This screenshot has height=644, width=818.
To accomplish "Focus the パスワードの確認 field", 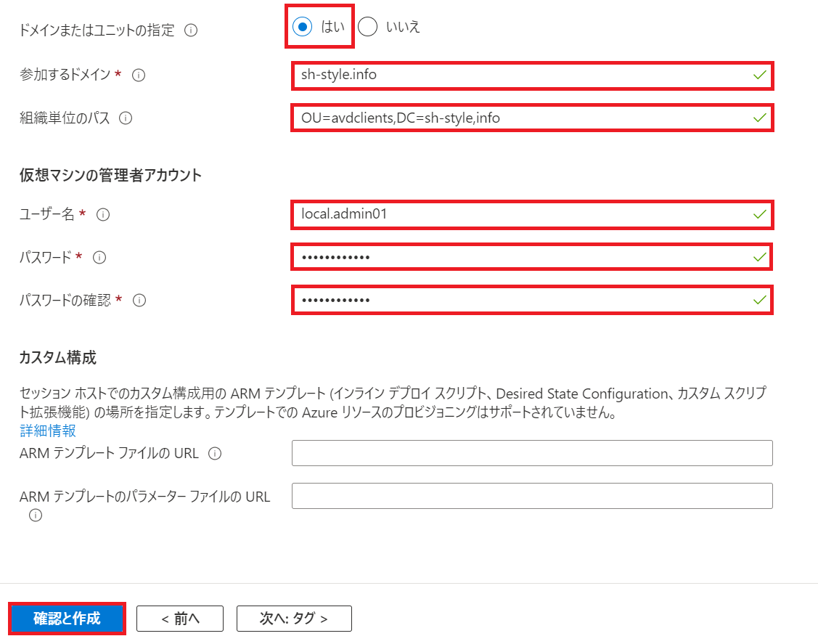I will [x=532, y=300].
